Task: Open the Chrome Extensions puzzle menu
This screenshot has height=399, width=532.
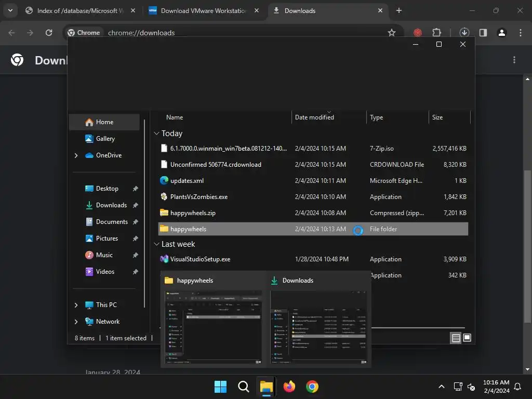Action: pos(437,33)
